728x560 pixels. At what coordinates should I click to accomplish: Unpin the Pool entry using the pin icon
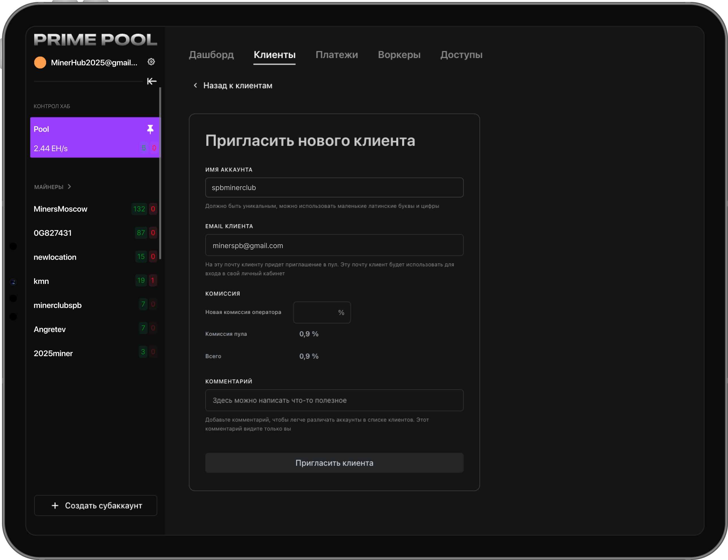pyautogui.click(x=151, y=129)
